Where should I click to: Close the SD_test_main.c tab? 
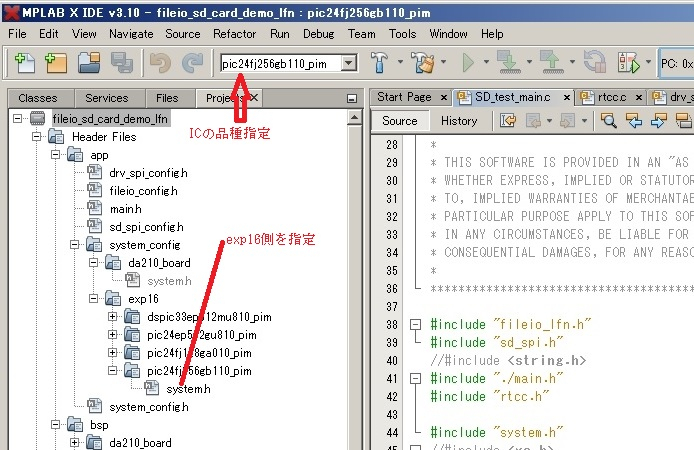pyautogui.click(x=566, y=97)
